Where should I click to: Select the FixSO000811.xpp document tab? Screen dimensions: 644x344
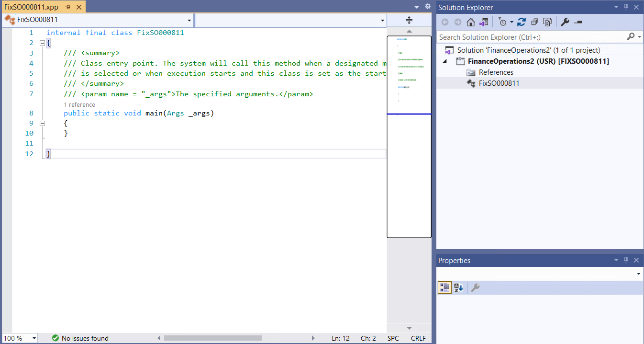pyautogui.click(x=32, y=7)
